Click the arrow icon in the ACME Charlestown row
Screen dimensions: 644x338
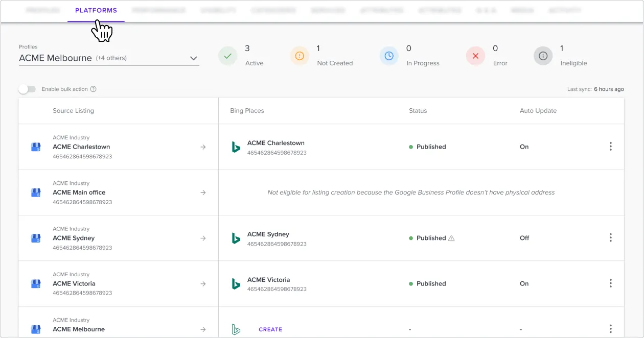click(x=203, y=147)
